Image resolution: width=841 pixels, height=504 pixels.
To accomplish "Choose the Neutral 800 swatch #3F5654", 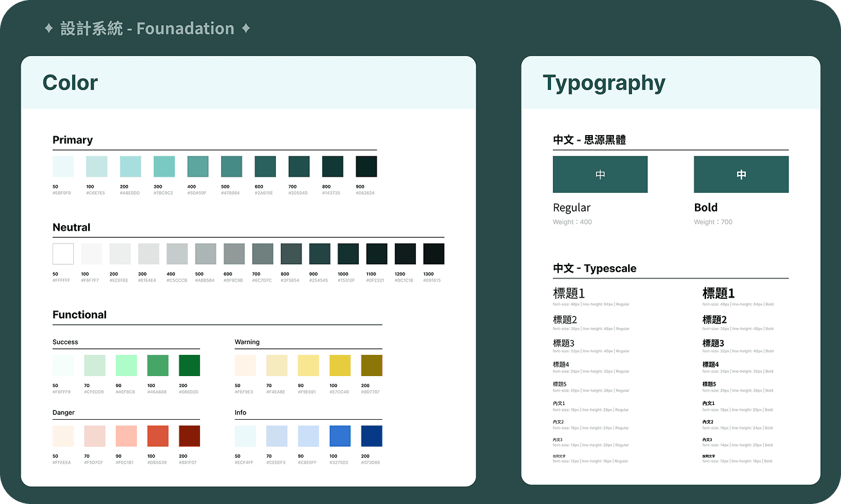I will 291,254.
